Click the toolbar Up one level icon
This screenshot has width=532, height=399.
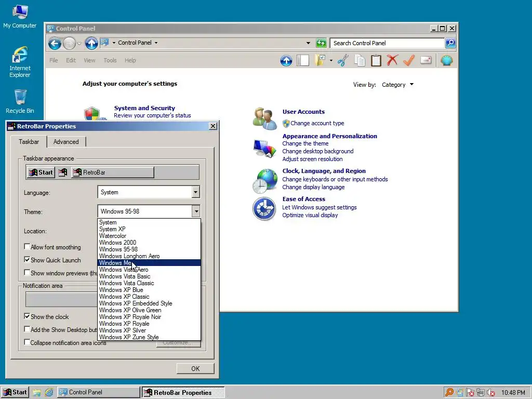[x=286, y=61]
